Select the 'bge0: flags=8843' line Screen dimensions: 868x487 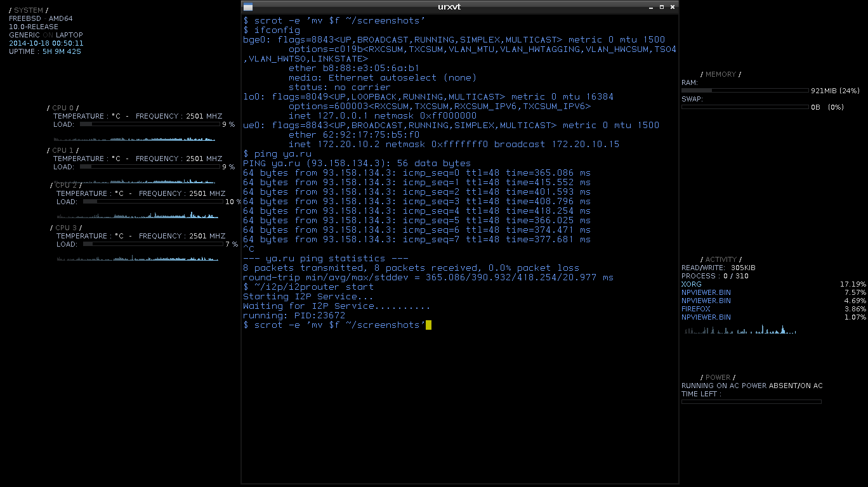[x=454, y=40]
